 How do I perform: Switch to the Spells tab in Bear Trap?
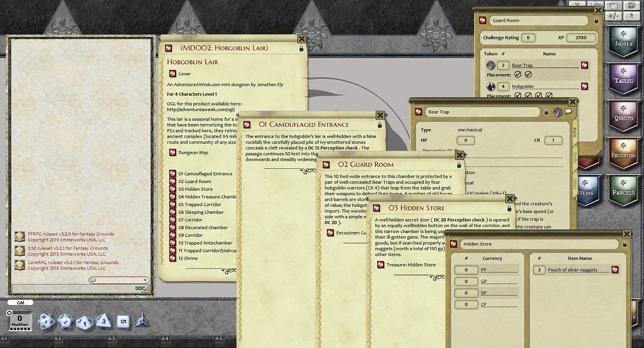(574, 157)
